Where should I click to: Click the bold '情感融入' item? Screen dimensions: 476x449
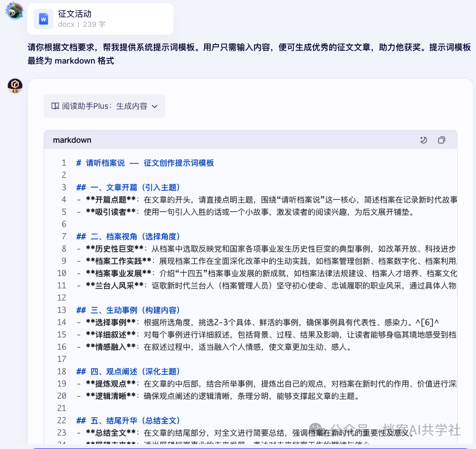tap(111, 347)
